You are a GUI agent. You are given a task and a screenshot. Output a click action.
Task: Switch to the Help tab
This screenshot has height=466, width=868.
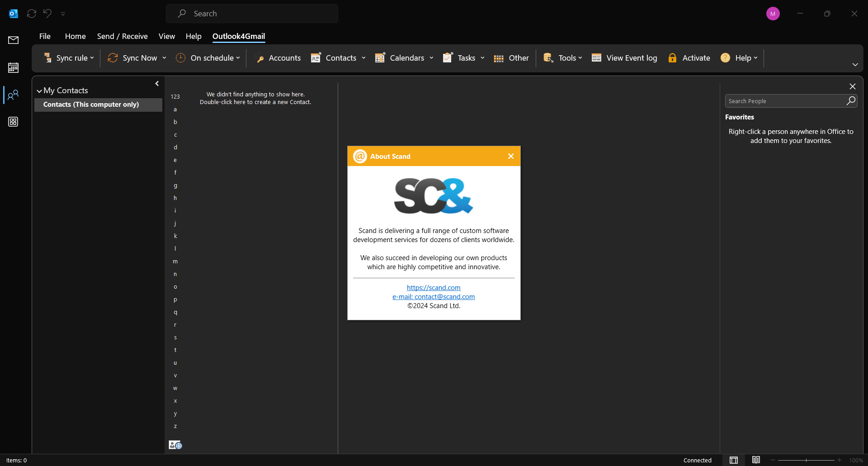point(193,36)
